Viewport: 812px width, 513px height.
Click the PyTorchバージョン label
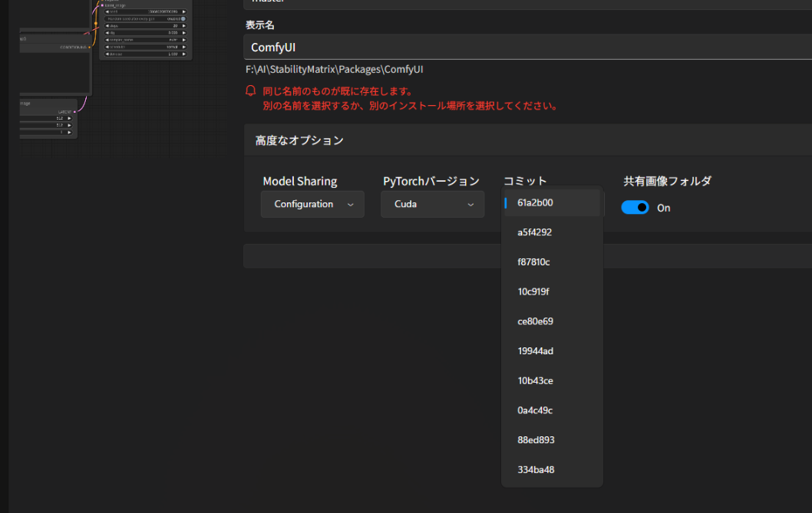431,181
